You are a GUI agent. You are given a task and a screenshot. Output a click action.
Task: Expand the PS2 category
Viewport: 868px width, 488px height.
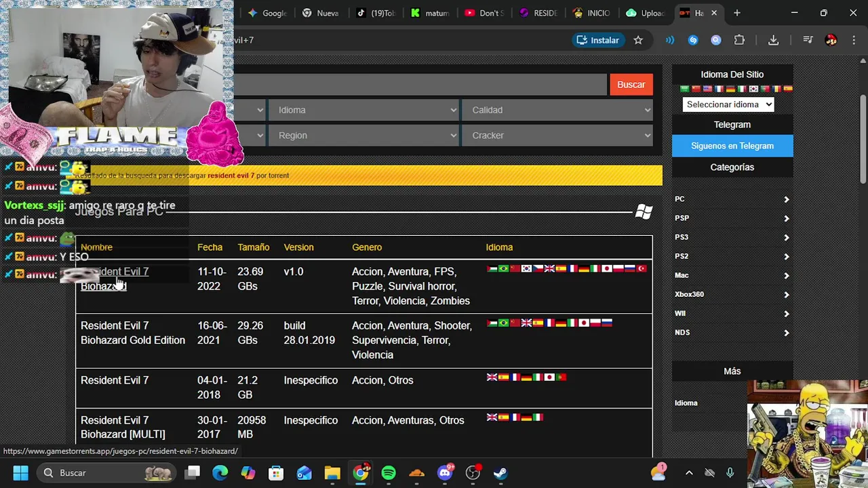click(732, 256)
